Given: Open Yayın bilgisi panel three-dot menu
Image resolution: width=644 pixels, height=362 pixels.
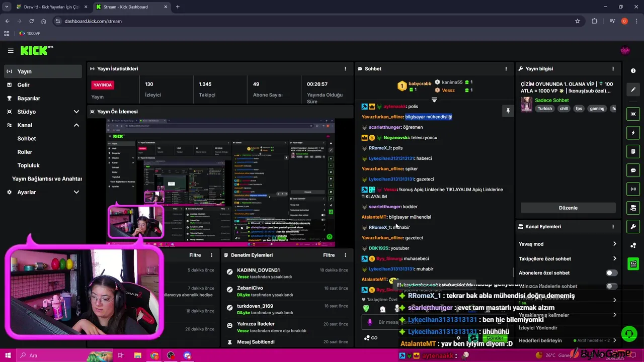Looking at the screenshot, I should click(613, 68).
